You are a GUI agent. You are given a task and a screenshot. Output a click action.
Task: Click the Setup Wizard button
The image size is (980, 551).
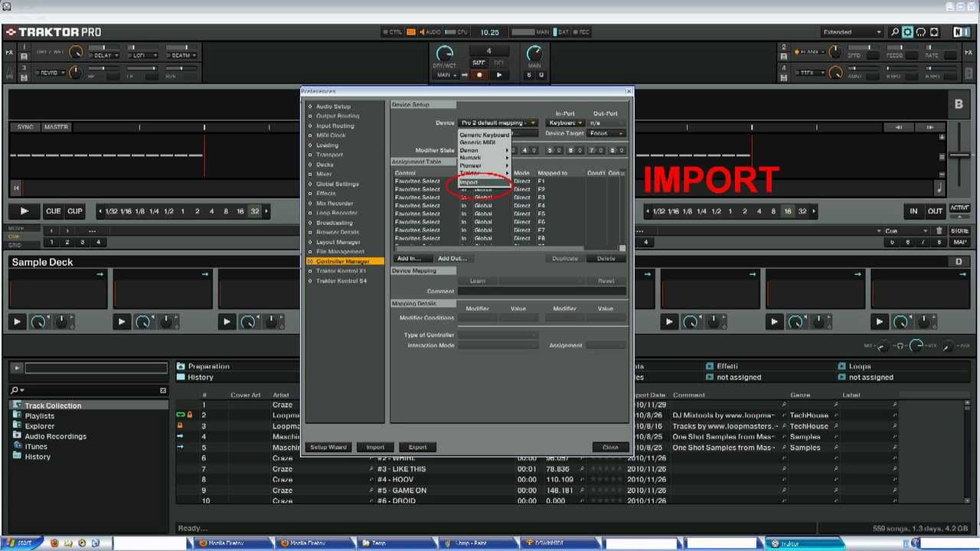[328, 447]
